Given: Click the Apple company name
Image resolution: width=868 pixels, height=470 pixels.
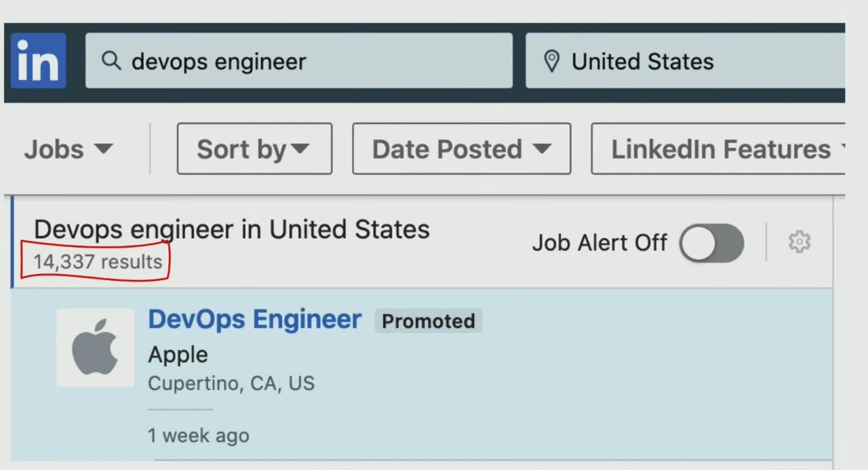Looking at the screenshot, I should point(178,355).
